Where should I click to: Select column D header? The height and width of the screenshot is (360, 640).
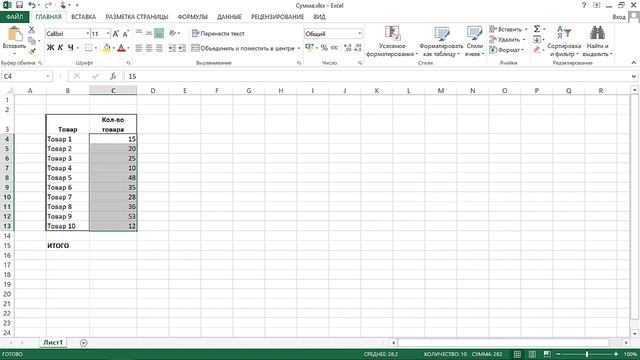[153, 91]
